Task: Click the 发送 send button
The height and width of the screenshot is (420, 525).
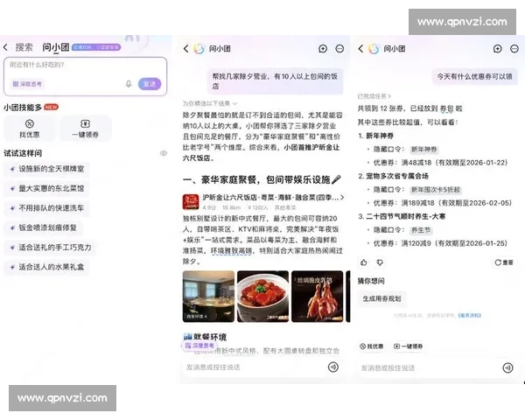Action: click(x=150, y=84)
